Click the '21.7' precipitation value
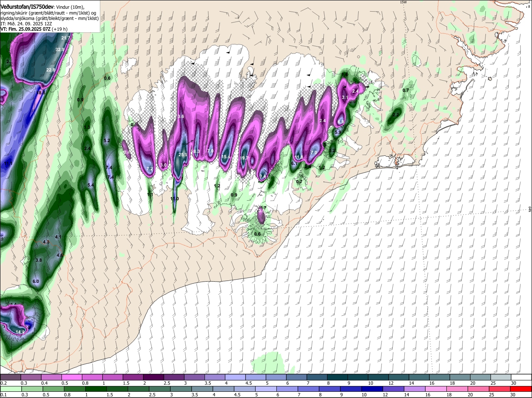532x398 pixels. [65, 38]
